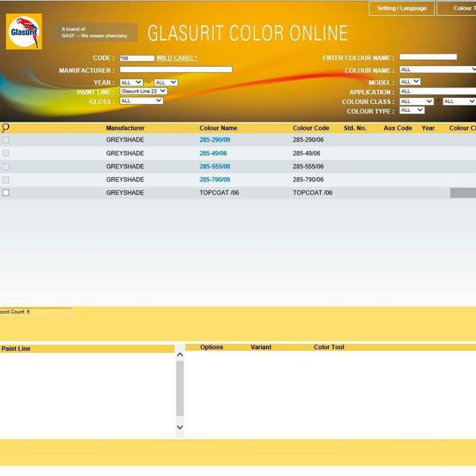Screen dimensions: 476x476
Task: Click the Variant header in lower panel
Action: (261, 347)
